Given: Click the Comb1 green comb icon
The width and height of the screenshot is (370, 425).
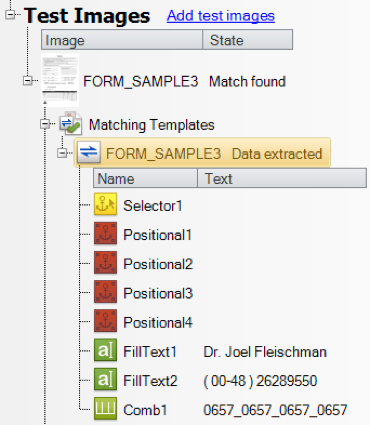Looking at the screenshot, I should point(105,408).
